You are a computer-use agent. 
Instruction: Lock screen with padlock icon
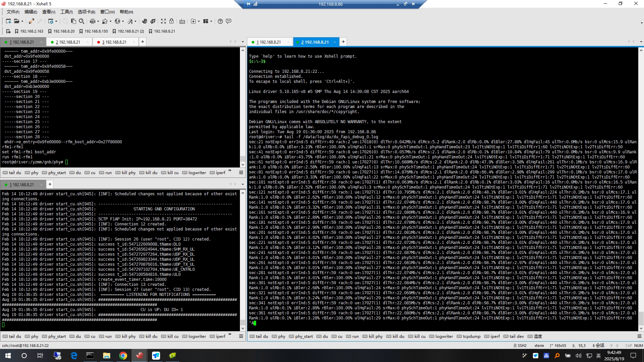coord(171,21)
